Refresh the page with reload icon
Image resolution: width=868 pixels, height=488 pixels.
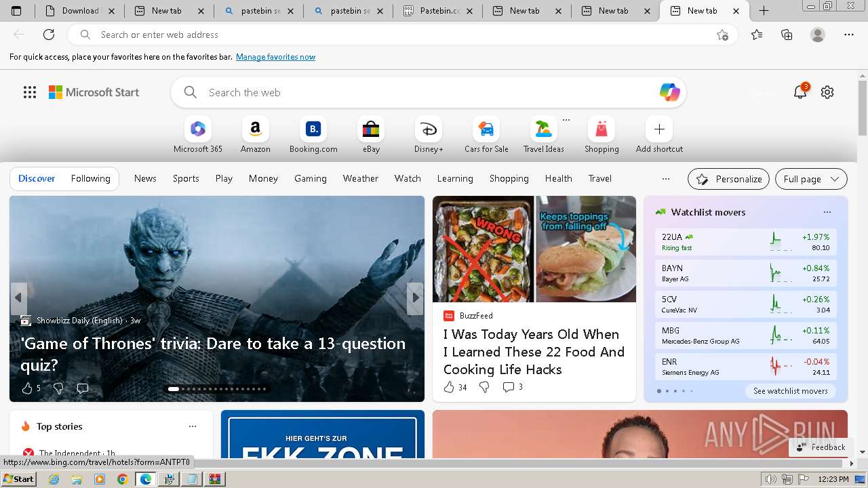49,35
